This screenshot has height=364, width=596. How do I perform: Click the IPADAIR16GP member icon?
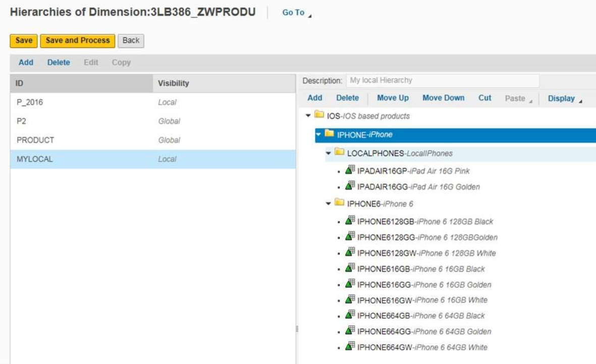point(350,170)
